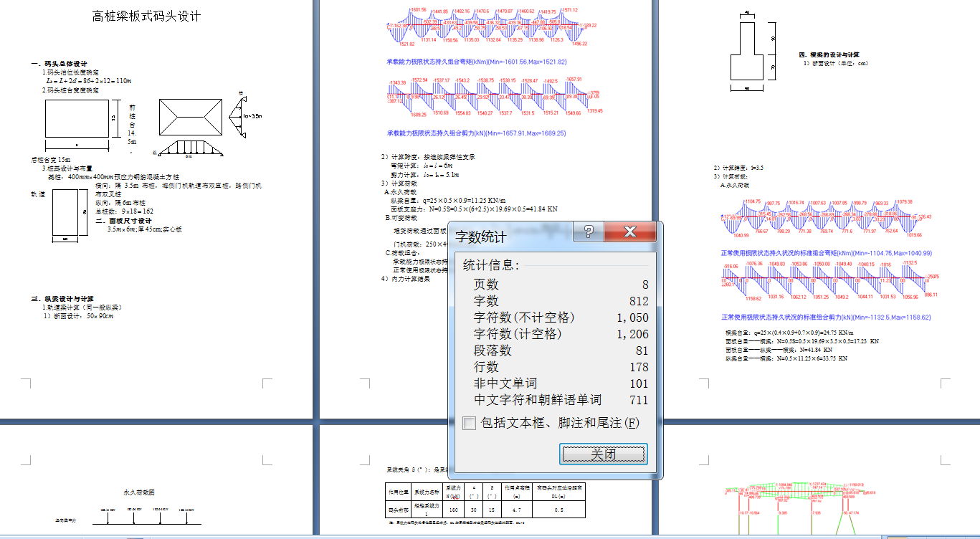Viewport: 980px width, 539px height.
Task: Click the word count value 812
Action: pyautogui.click(x=639, y=301)
